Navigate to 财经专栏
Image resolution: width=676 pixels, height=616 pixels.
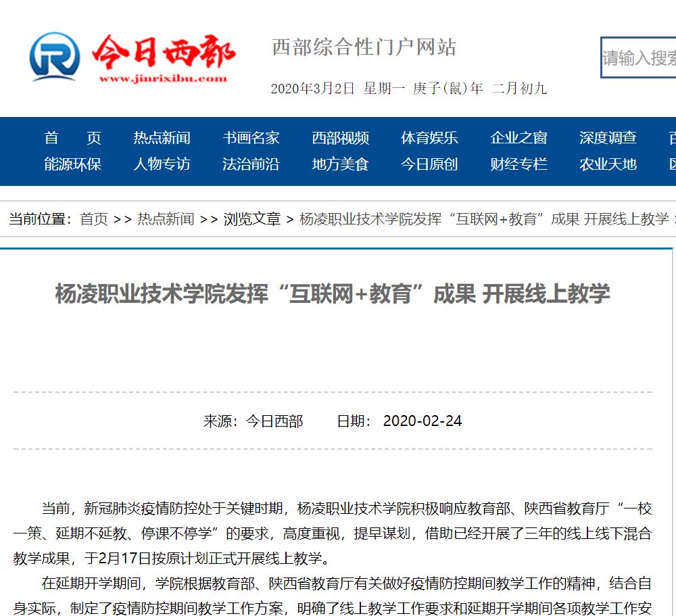tap(518, 164)
